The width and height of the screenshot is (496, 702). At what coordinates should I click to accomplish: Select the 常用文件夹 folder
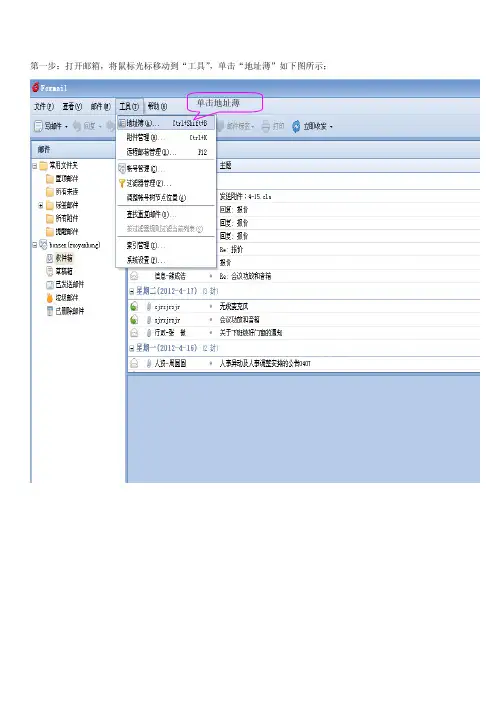63,166
